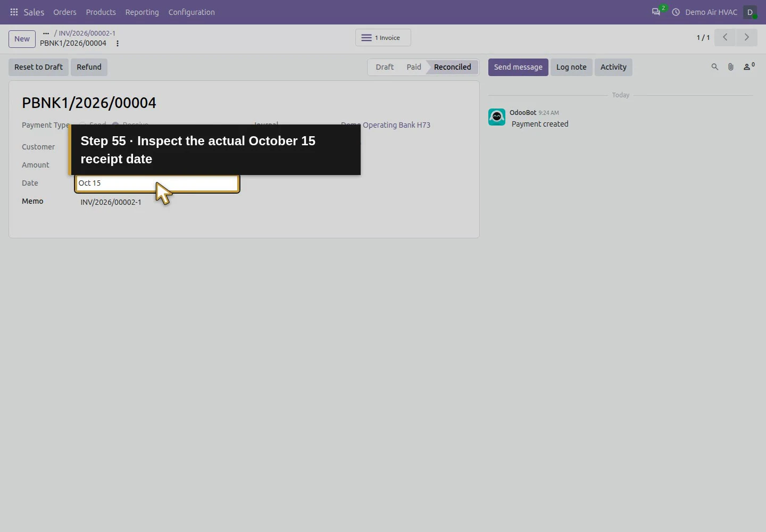Open the apps grid menu icon
The width and height of the screenshot is (766, 532).
14,12
